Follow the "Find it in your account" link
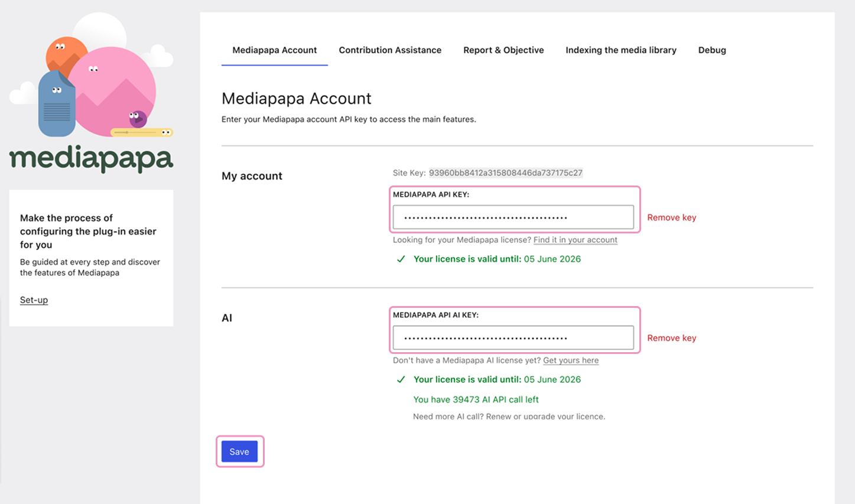This screenshot has height=504, width=855. pyautogui.click(x=575, y=240)
